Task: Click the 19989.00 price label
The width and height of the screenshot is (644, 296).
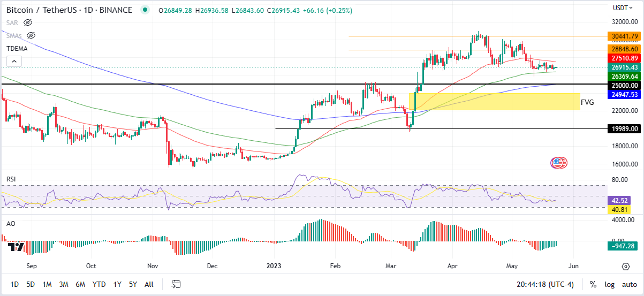Action: tap(624, 129)
